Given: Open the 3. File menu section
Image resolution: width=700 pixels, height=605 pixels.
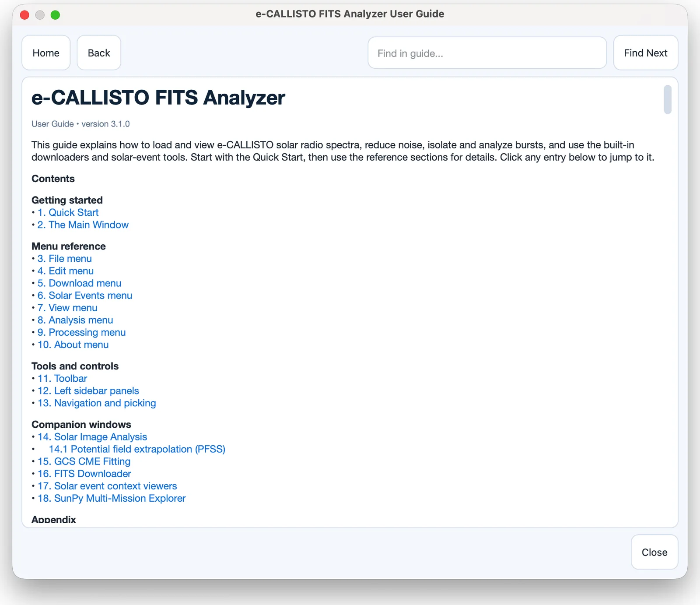Looking at the screenshot, I should [65, 259].
